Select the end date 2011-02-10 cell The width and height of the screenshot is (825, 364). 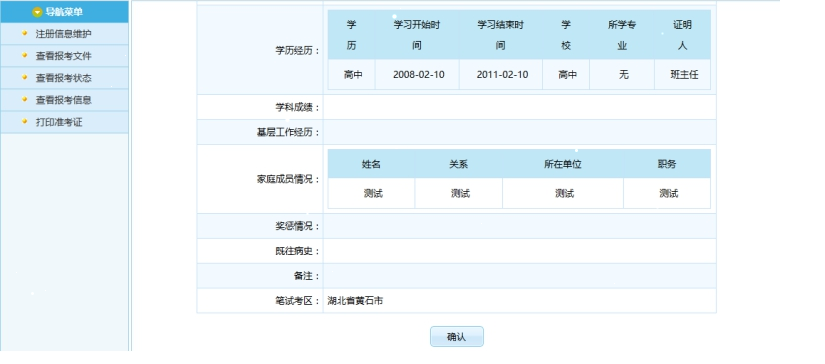coord(502,75)
